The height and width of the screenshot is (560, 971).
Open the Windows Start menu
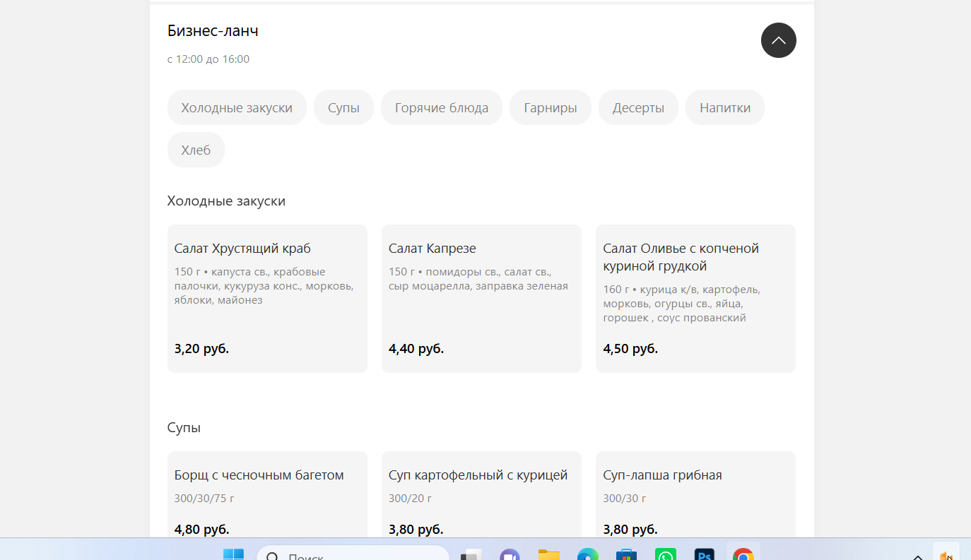(233, 554)
